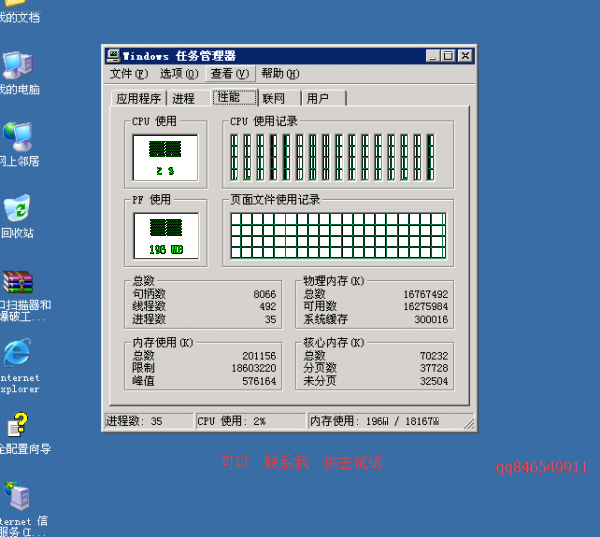This screenshot has width=600, height=537.
Task: Click the 线程数 value 492
Action: coord(267,306)
